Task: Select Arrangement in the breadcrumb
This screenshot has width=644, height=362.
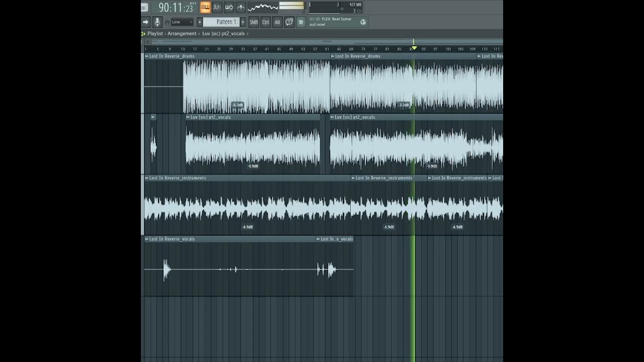Action: pos(182,34)
